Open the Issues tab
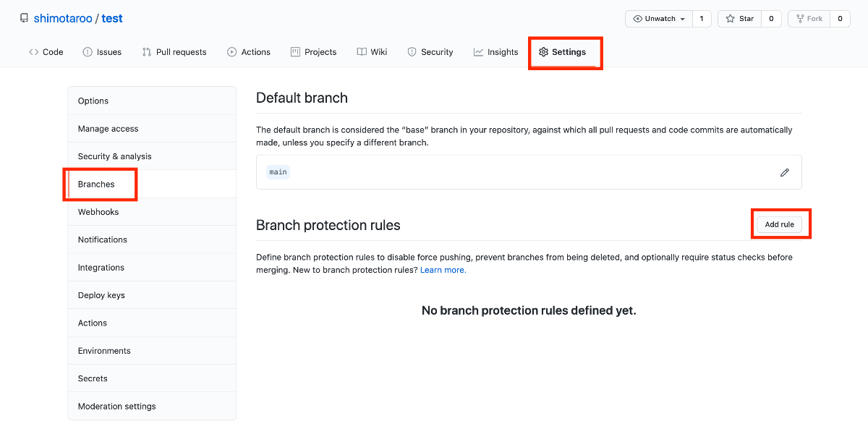The height and width of the screenshot is (437, 868). tap(102, 52)
